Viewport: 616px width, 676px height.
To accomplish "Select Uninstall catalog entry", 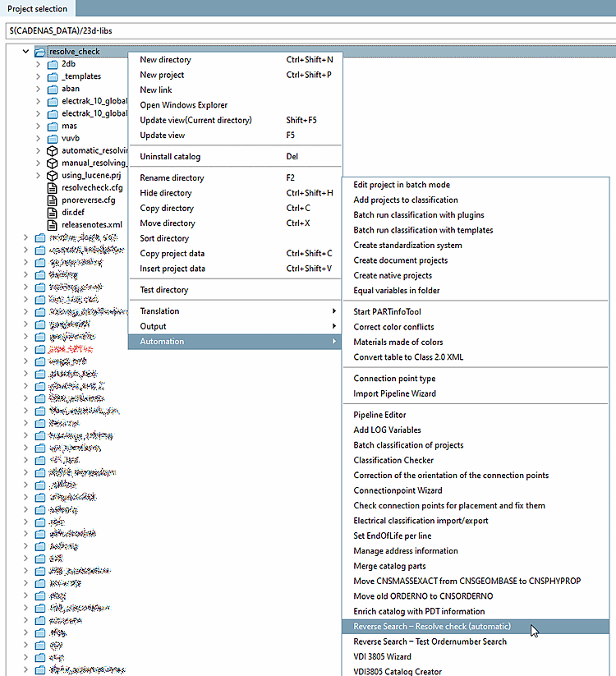I will click(235, 157).
